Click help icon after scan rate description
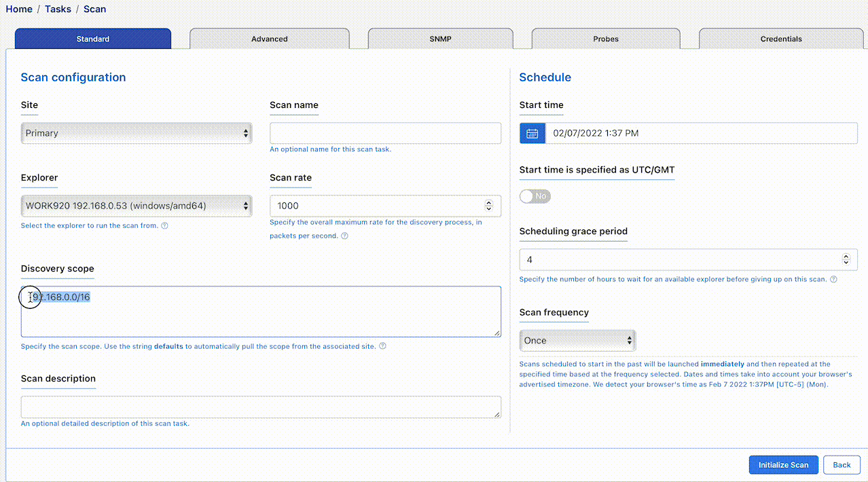This screenshot has height=482, width=868. (x=344, y=236)
